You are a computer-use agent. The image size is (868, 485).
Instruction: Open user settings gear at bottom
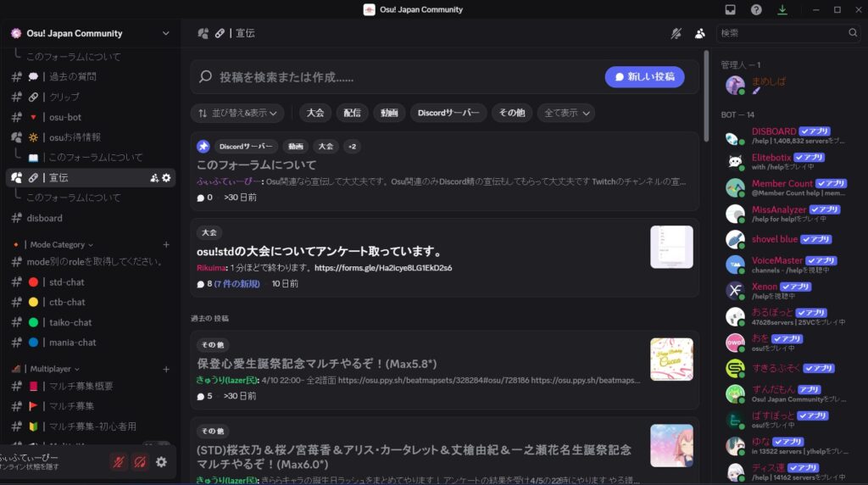(161, 462)
